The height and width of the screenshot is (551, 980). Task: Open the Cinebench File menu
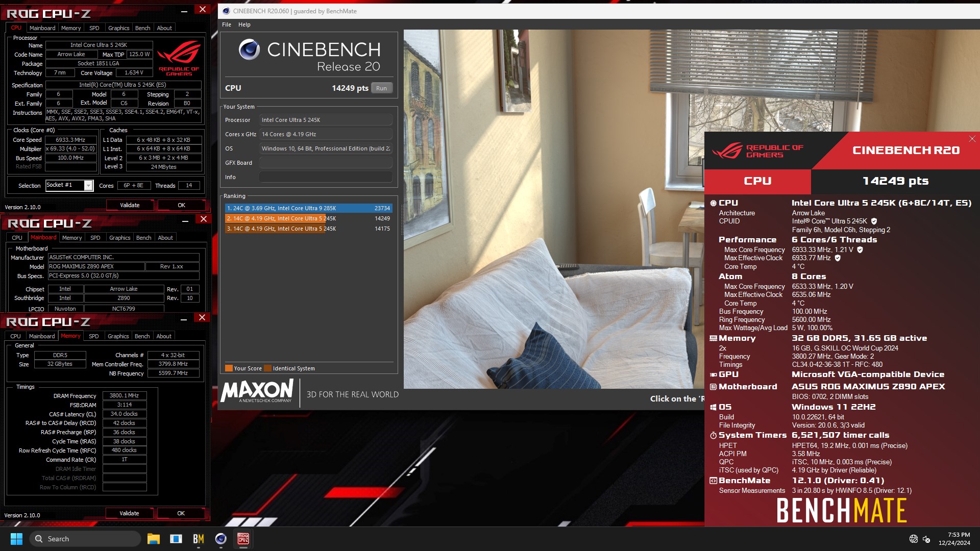[x=227, y=24]
